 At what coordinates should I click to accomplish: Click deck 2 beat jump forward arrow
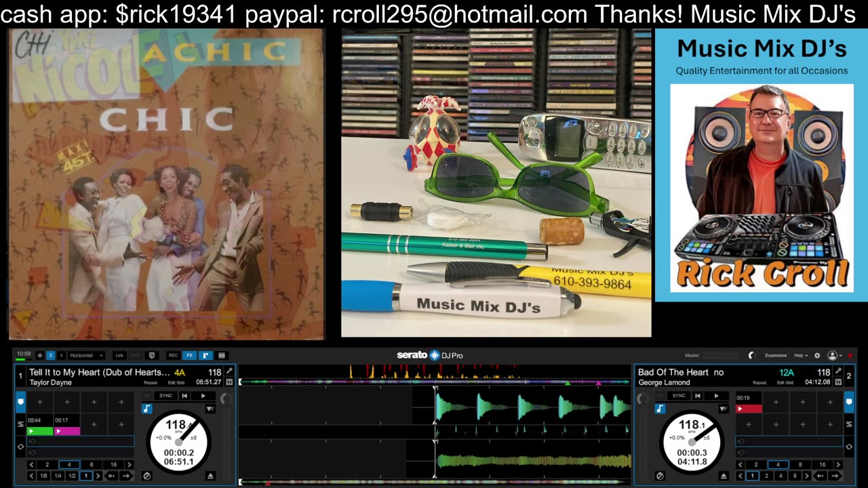835,476
